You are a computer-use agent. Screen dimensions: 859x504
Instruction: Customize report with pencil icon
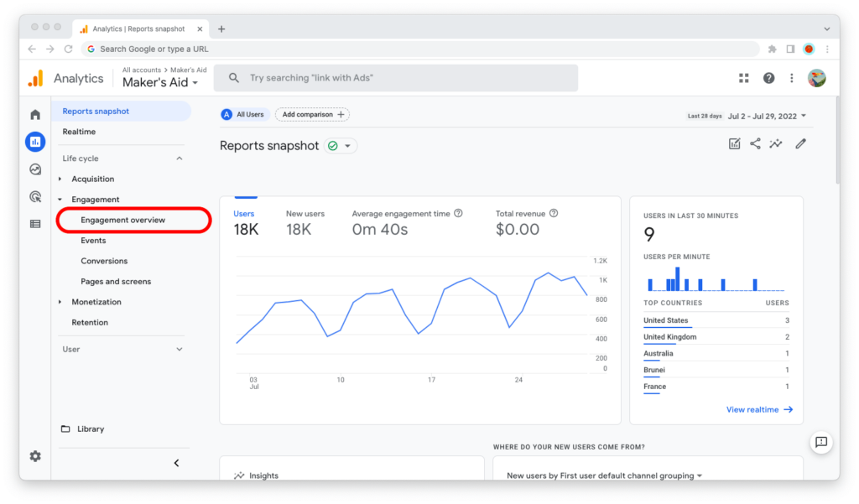pos(801,144)
